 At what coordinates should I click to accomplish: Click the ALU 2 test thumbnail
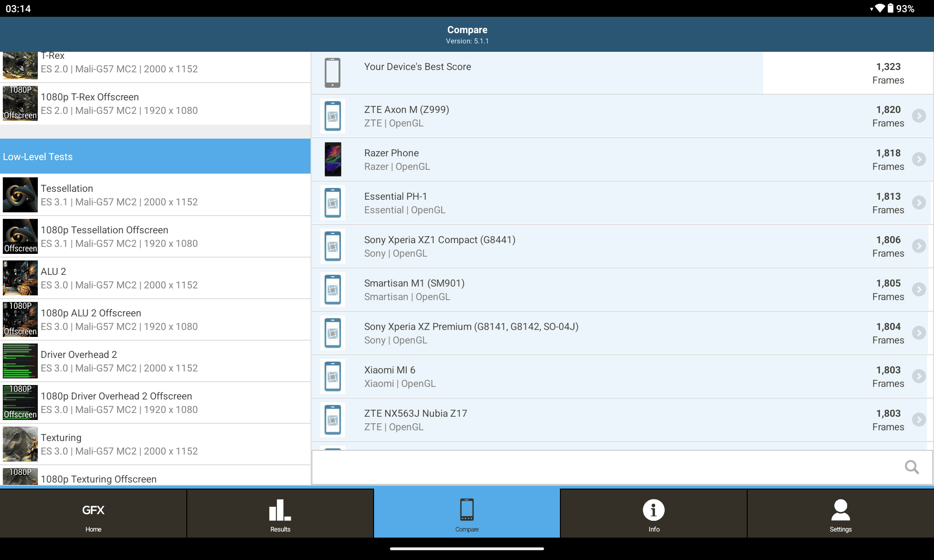point(20,278)
